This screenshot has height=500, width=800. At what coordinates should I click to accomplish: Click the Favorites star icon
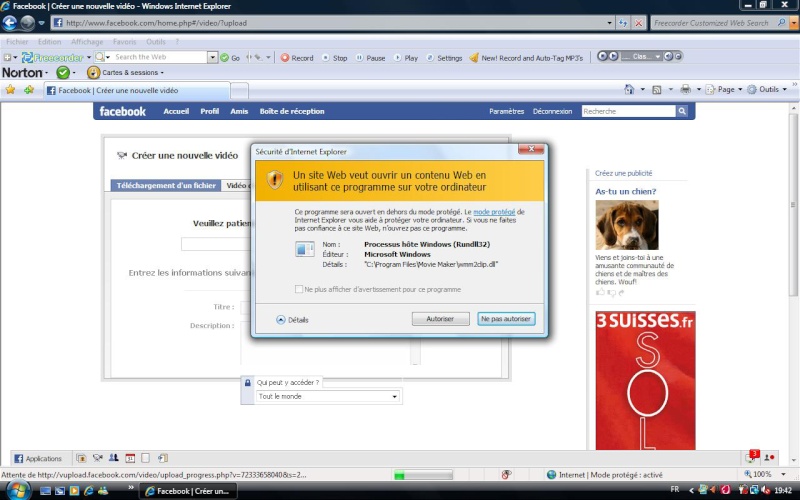[x=10, y=90]
